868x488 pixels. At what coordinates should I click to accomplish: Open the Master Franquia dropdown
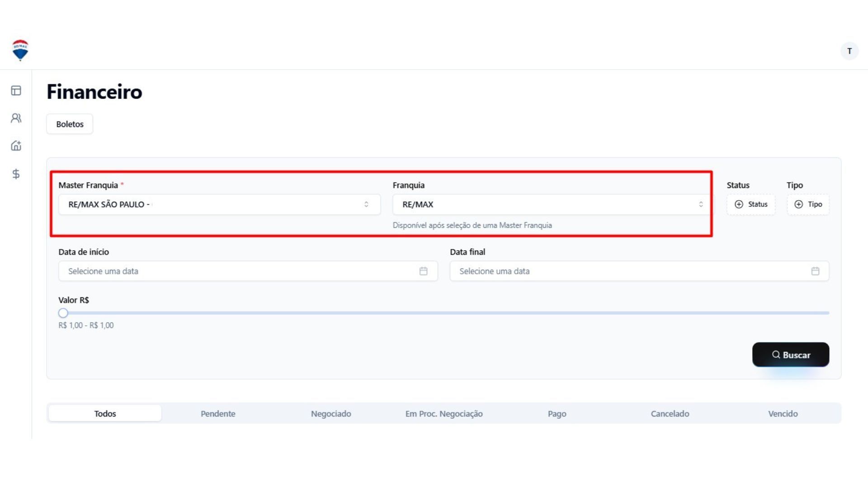tap(219, 204)
